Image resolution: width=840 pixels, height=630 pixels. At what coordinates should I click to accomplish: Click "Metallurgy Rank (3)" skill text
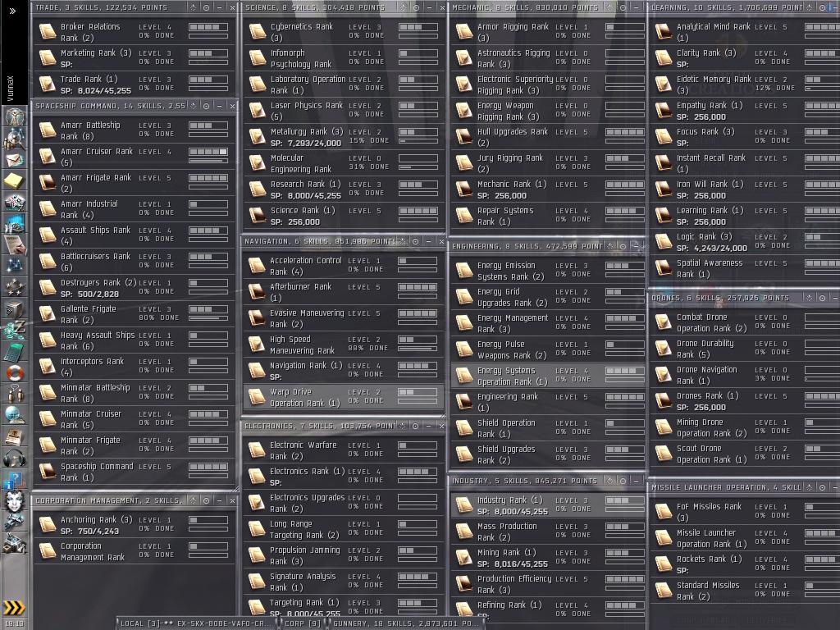coord(307,132)
